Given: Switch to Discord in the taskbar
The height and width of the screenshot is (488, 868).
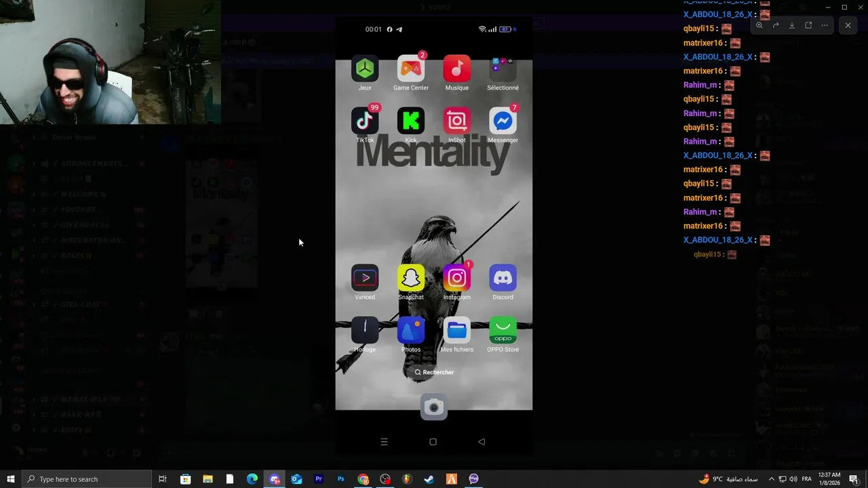Looking at the screenshot, I should pyautogui.click(x=275, y=479).
